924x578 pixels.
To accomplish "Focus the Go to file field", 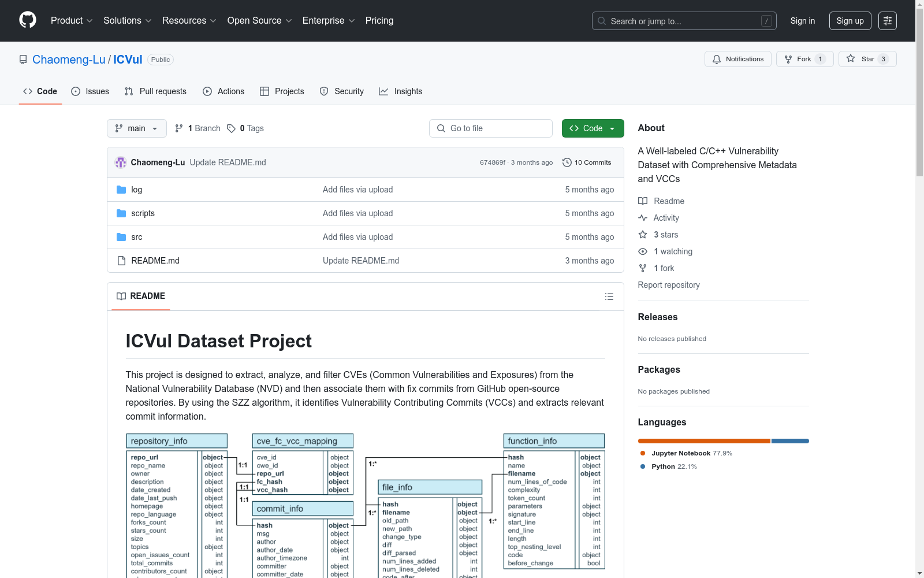I will (x=491, y=128).
